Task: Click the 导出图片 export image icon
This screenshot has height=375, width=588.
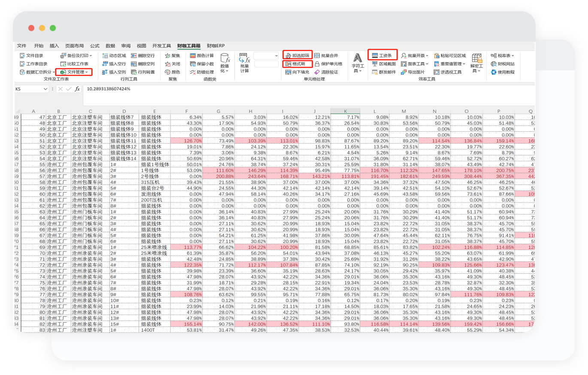Action: 403,72
